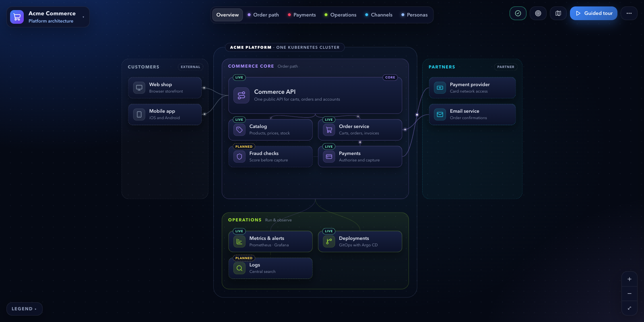644x322 pixels.
Task: Start the Guided tour
Action: coord(594,13)
